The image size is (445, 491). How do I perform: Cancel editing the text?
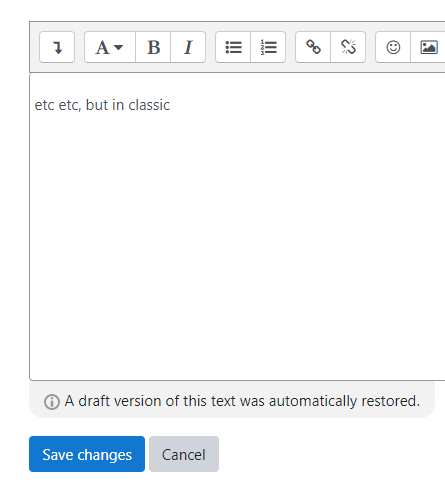coord(184,454)
